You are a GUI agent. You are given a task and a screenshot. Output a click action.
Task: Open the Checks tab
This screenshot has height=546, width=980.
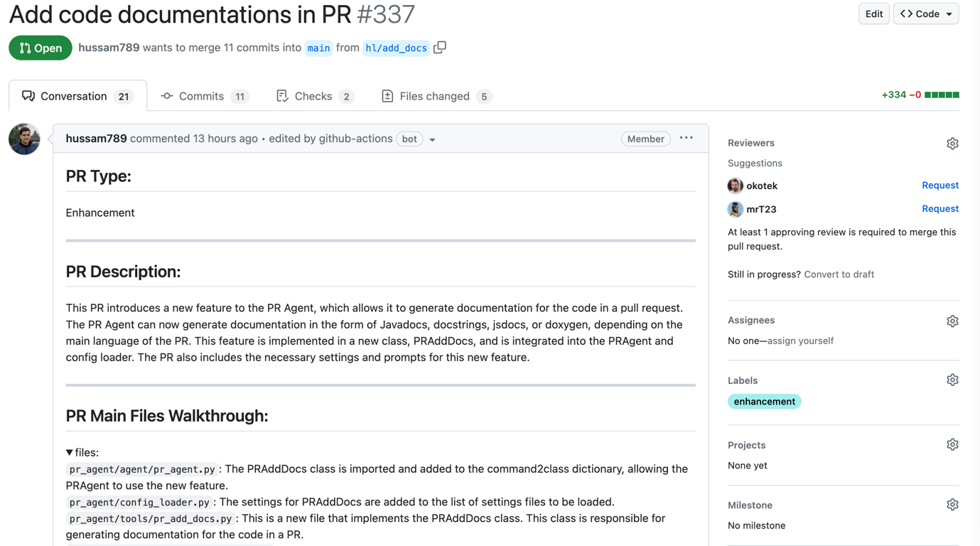coord(314,96)
